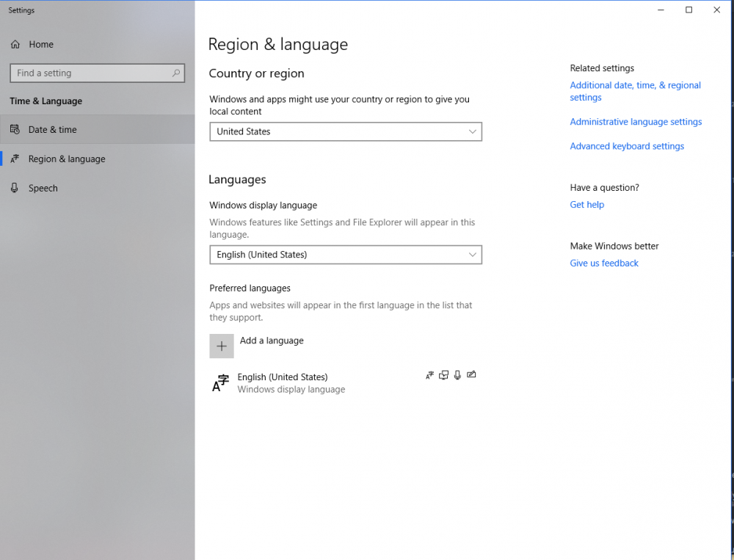Go to Home in the sidebar
Image resolution: width=734 pixels, height=560 pixels.
tap(98, 45)
